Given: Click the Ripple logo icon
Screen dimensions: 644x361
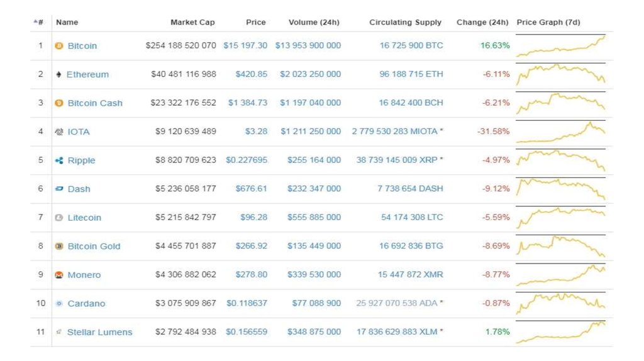Looking at the screenshot, I should (59, 160).
